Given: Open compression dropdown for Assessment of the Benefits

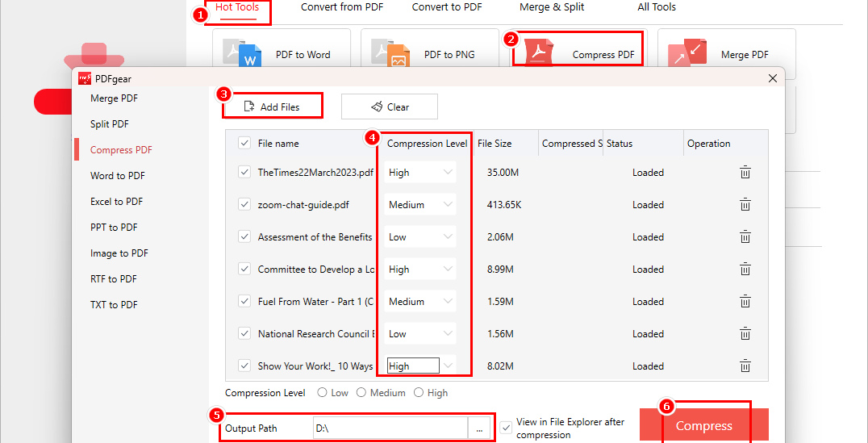Looking at the screenshot, I should (420, 237).
